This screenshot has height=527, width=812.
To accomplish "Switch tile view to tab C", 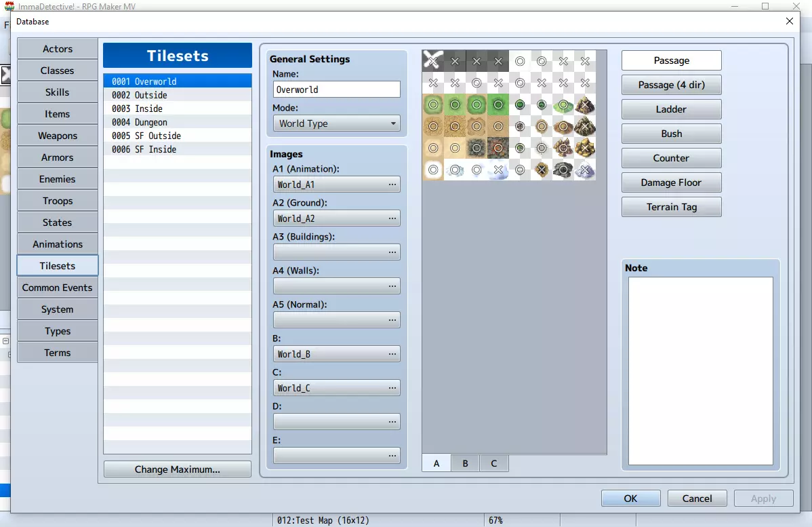I will (x=494, y=463).
